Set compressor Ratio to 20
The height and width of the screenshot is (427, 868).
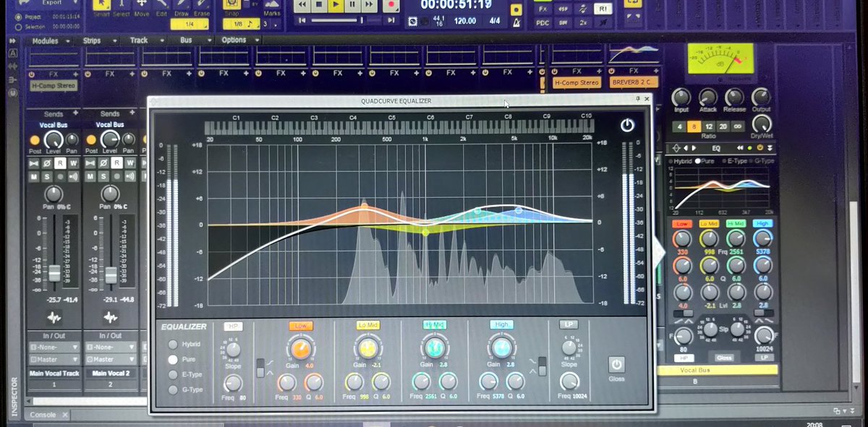[722, 126]
